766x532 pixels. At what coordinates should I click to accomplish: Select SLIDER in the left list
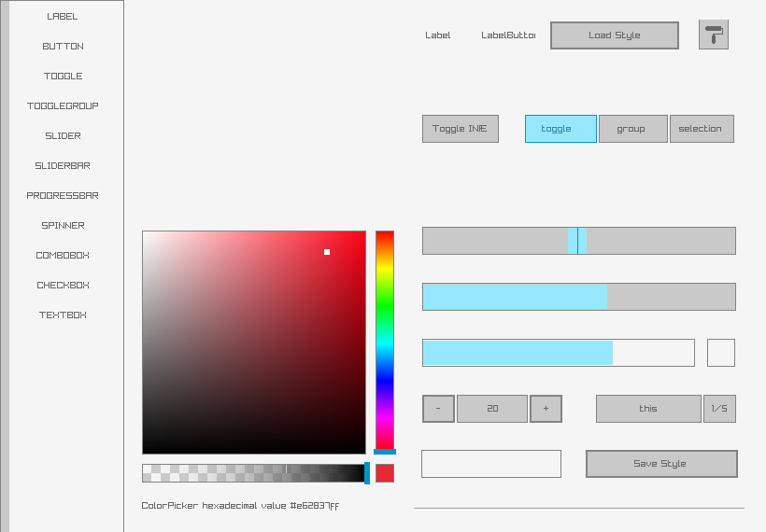click(x=63, y=136)
